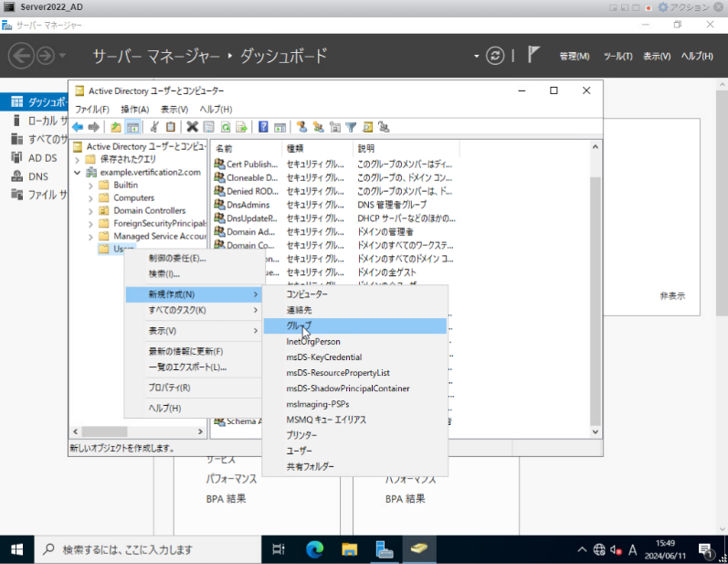Open Properties via toolbar sheet icon

coord(209,127)
